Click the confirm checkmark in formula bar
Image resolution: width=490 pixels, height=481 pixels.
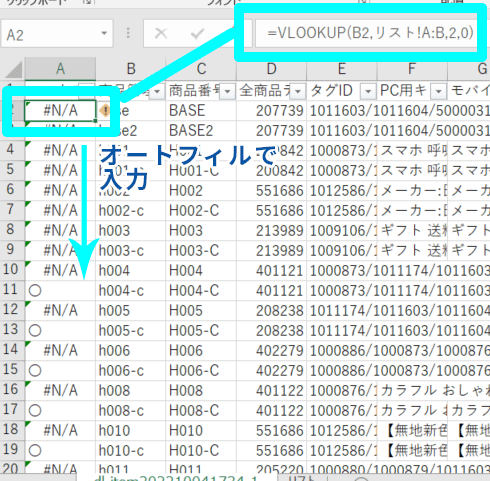point(197,33)
